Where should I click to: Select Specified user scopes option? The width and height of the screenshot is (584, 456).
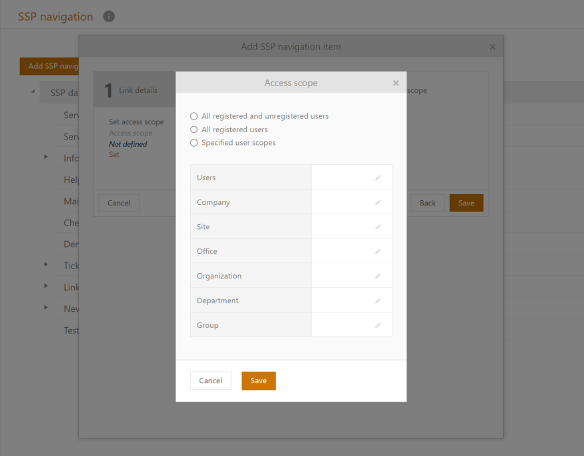click(x=194, y=143)
